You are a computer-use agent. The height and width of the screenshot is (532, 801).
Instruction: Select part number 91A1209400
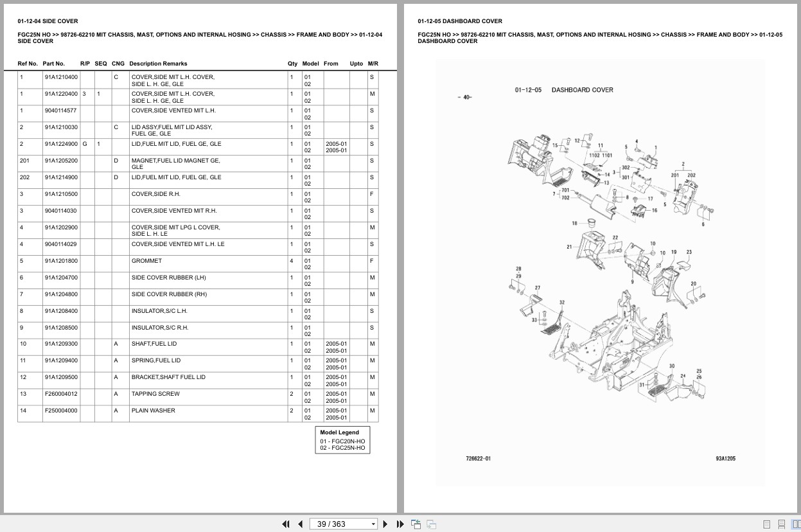[x=61, y=360]
